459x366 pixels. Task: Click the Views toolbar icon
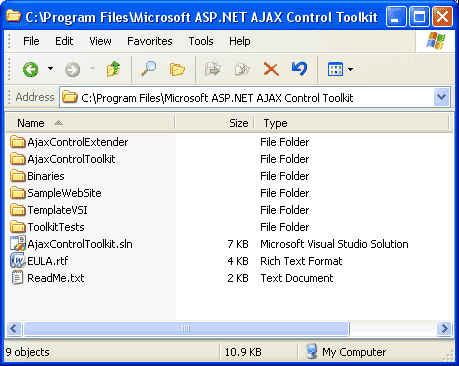click(335, 69)
